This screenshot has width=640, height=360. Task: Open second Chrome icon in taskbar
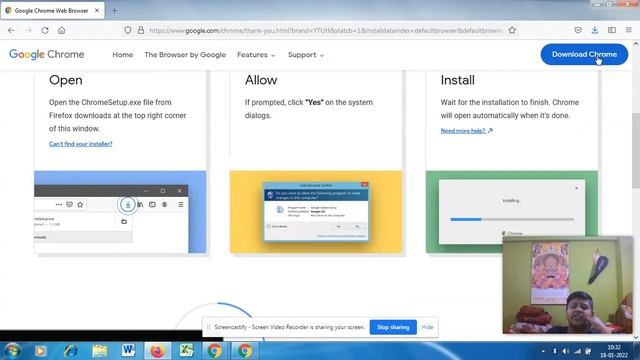[x=244, y=351]
